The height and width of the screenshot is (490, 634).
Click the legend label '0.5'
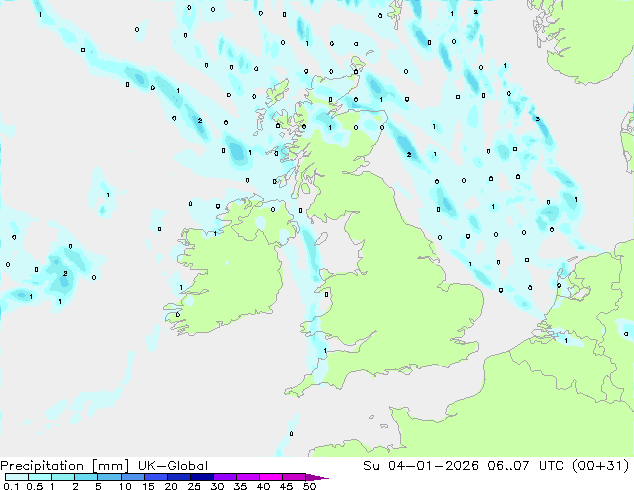[34, 486]
